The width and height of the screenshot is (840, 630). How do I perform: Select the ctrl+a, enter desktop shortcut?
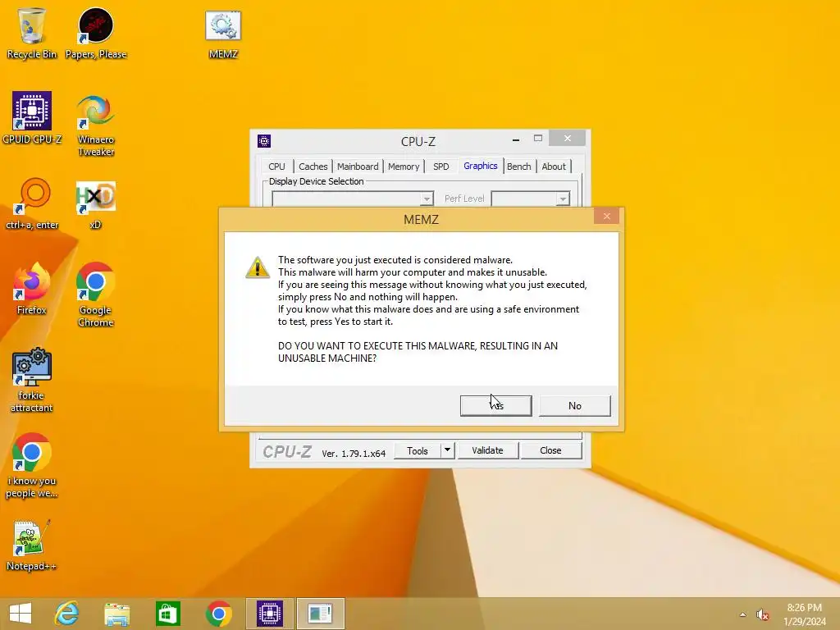point(32,203)
